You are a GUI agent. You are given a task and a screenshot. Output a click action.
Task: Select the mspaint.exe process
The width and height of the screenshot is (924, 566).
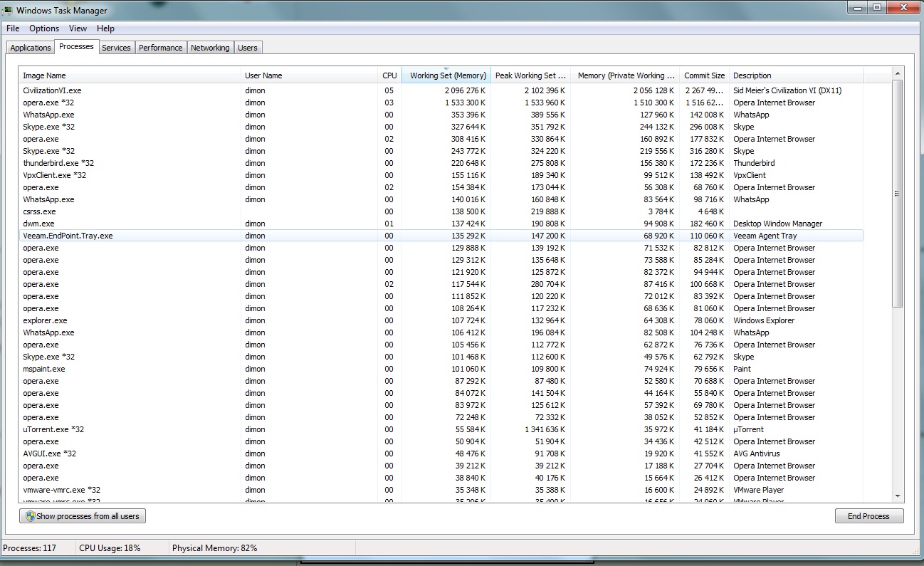(441, 369)
